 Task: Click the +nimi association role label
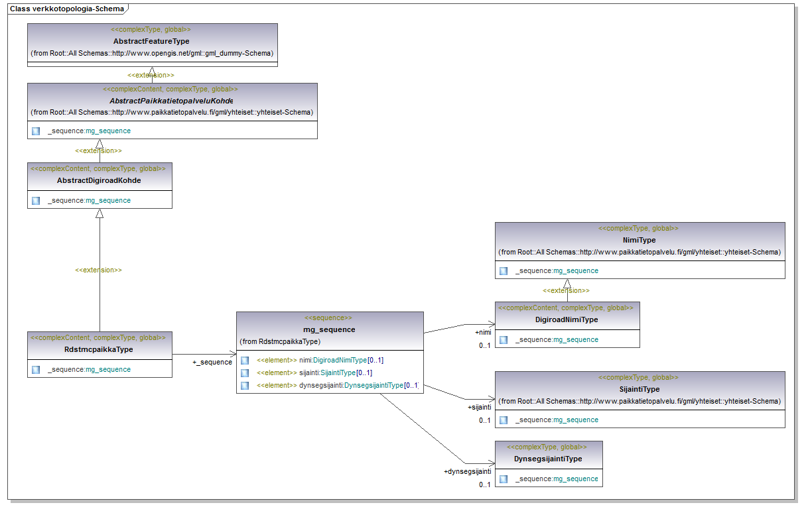[x=483, y=332]
